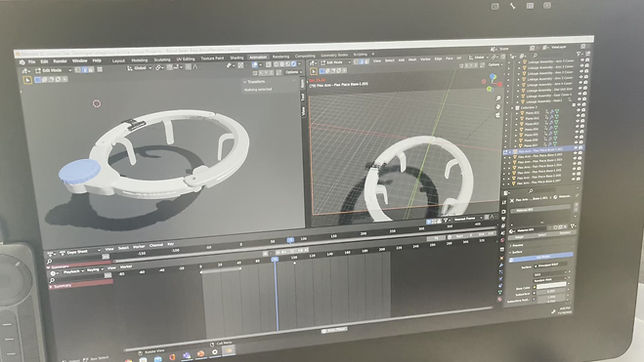Viewport: 644px width, 362px height.
Task: Click the Blender logo icon in menu bar
Action: tap(22, 62)
